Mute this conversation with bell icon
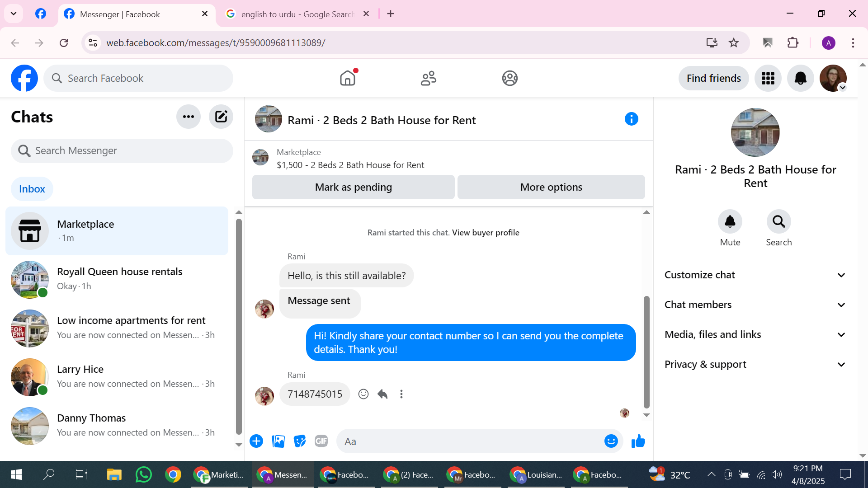The height and width of the screenshot is (488, 868). (730, 221)
